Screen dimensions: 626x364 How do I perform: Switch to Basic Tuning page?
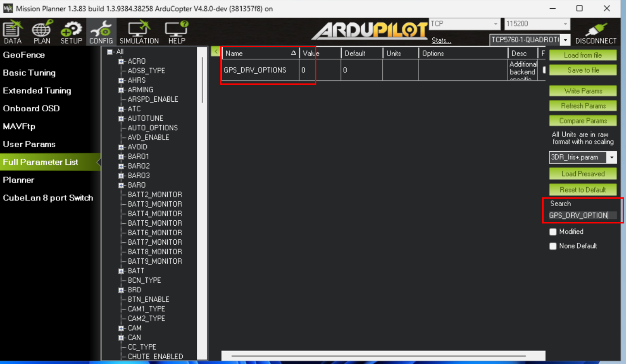pyautogui.click(x=29, y=73)
